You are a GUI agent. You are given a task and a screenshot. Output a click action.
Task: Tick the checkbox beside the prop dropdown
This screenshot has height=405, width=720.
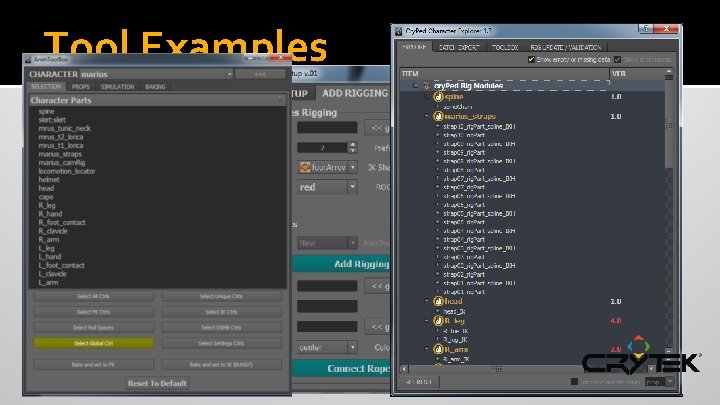[574, 382]
